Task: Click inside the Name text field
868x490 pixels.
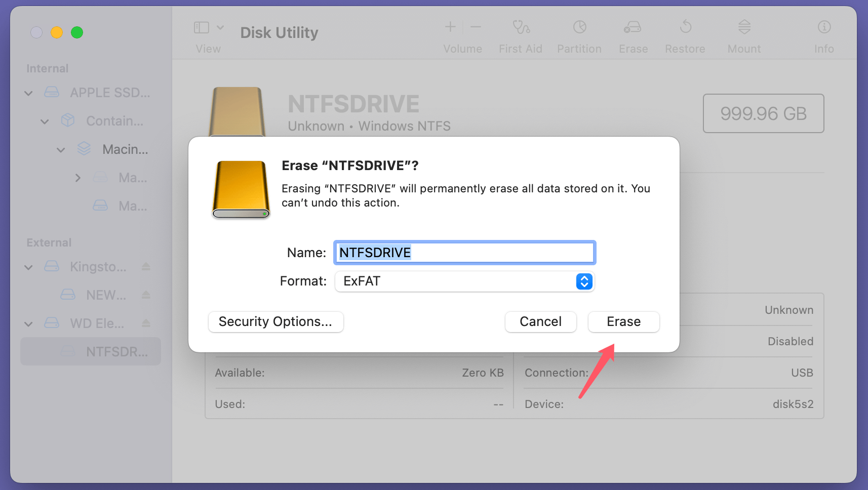Action: pyautogui.click(x=464, y=252)
